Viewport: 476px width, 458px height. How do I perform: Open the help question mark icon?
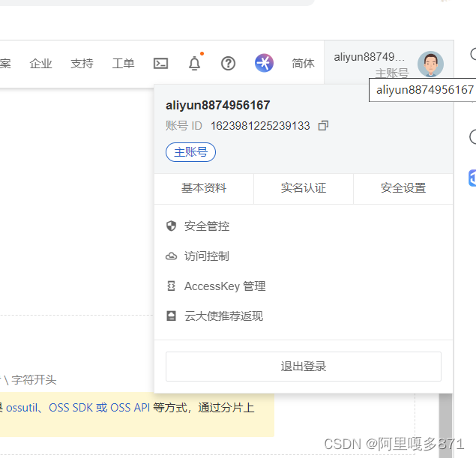pos(228,64)
